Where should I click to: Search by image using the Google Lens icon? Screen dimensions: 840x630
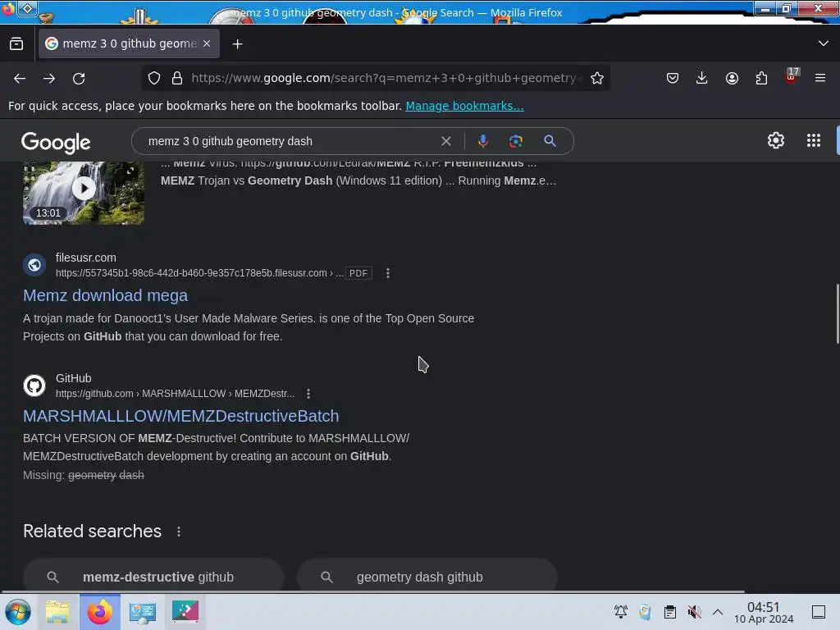pyautogui.click(x=515, y=141)
